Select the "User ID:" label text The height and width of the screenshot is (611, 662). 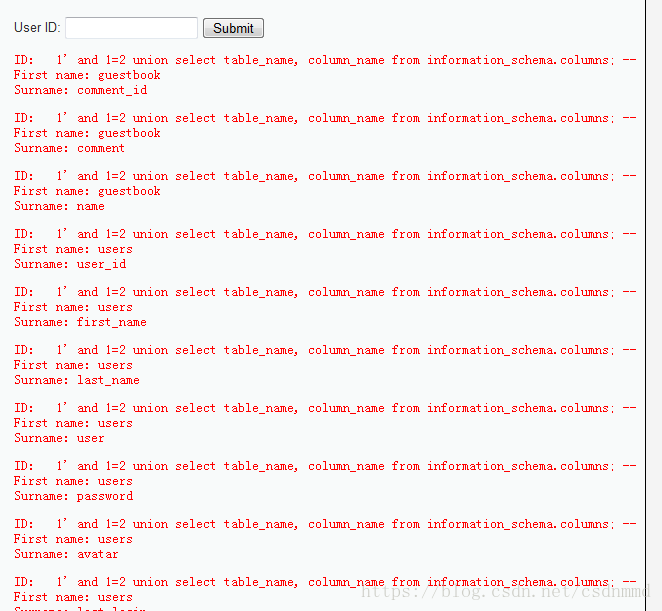(x=37, y=27)
